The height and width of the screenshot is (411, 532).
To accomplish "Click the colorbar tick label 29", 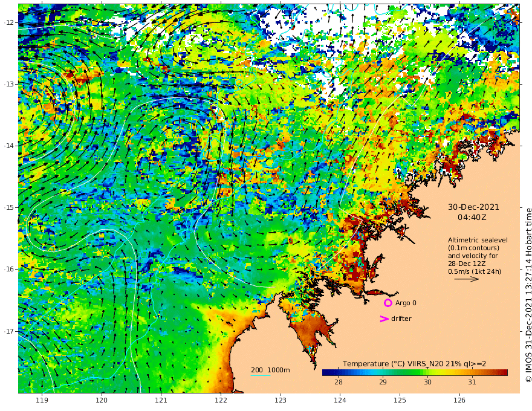I will 383,382.
